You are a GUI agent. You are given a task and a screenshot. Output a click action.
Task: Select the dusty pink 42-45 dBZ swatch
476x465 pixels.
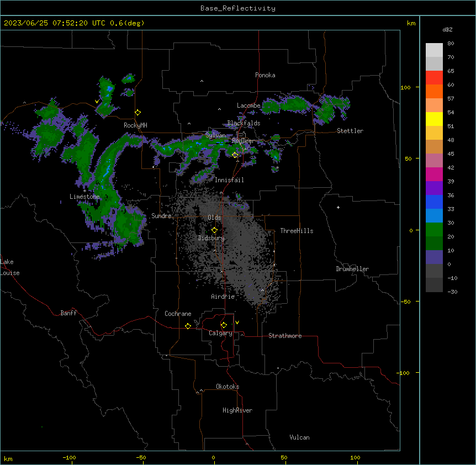(x=434, y=161)
